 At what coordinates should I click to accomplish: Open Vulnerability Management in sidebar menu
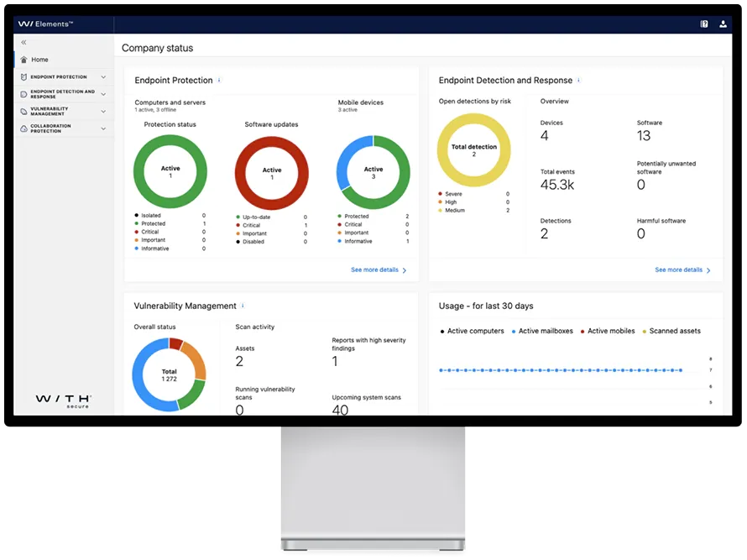point(50,111)
